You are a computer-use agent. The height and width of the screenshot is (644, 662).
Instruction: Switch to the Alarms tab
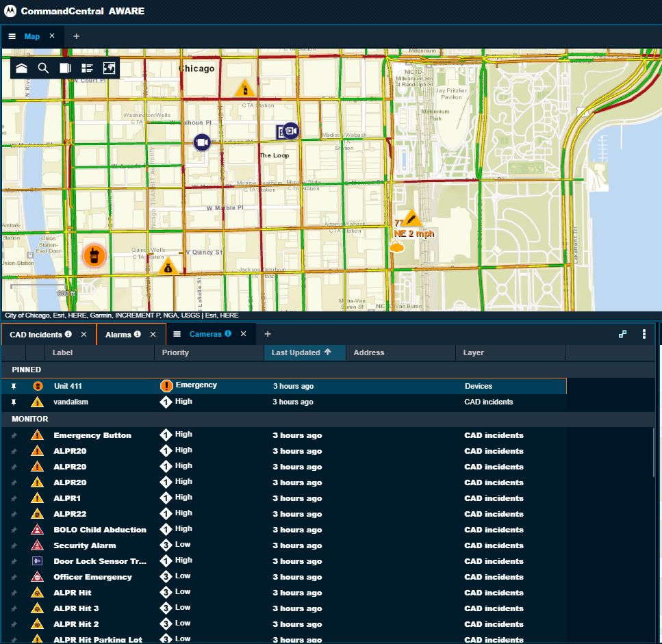pos(118,335)
